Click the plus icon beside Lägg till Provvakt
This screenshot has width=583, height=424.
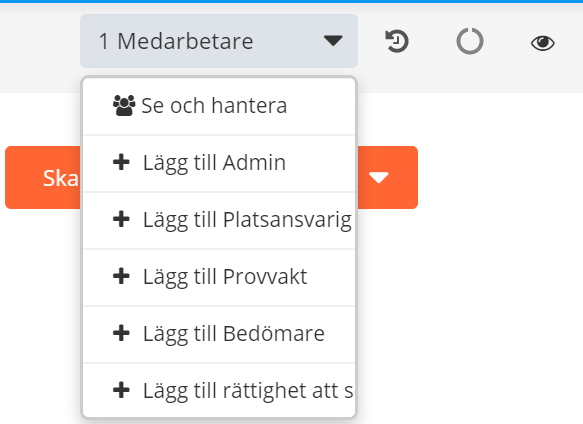coord(121,276)
